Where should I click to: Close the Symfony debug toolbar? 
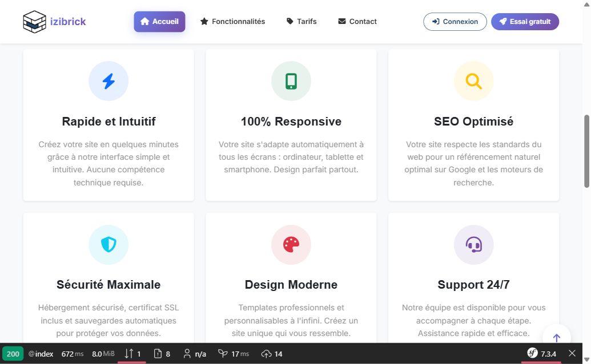(x=572, y=354)
